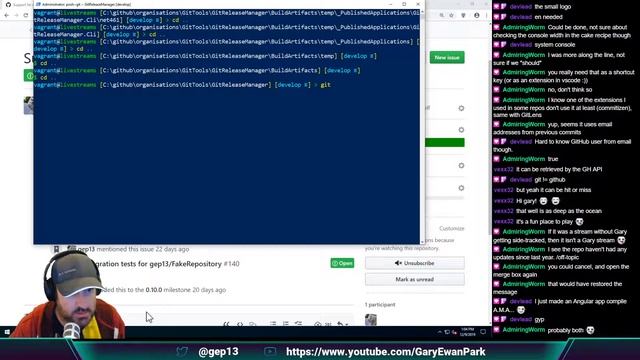Viewport: 640px width, 360px height.
Task: Insert a quote with the comment toolbar quote icon
Action: coord(226,324)
